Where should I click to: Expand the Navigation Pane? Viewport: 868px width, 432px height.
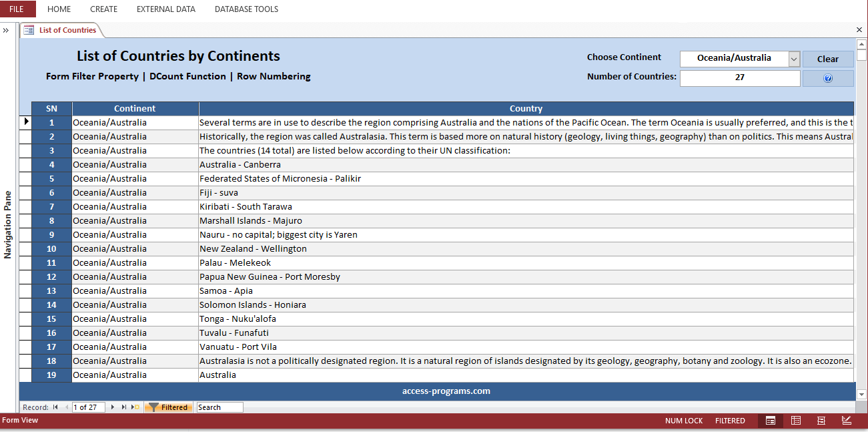(7, 29)
